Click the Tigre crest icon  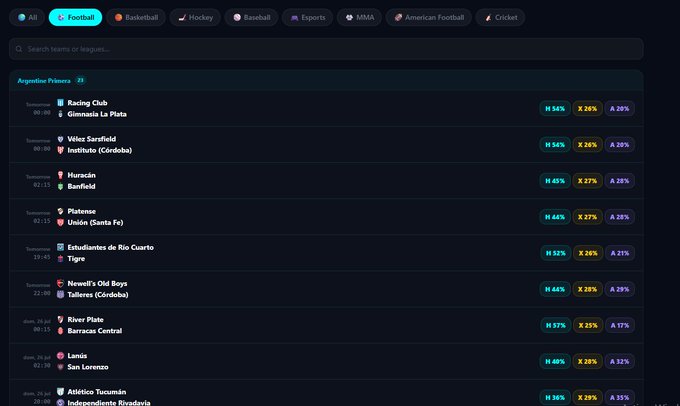tap(60, 259)
